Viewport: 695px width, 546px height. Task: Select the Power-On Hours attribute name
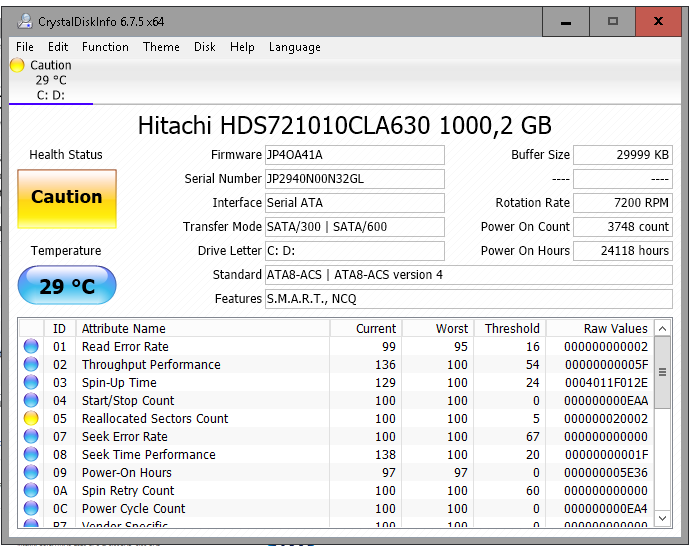(x=126, y=472)
